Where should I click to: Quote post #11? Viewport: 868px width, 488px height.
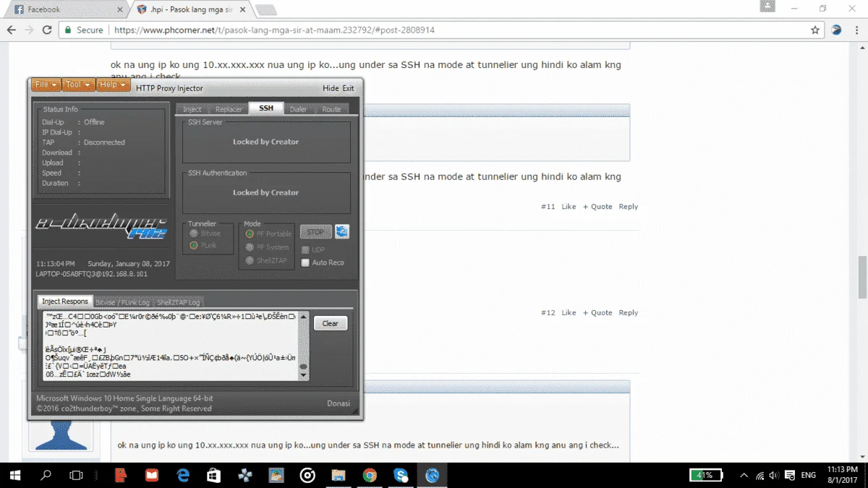[x=597, y=207]
